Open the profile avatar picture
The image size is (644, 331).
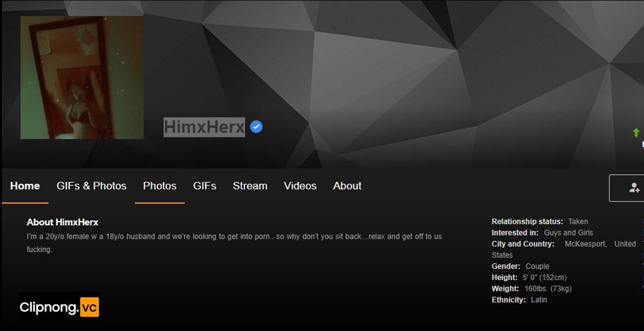pyautogui.click(x=82, y=78)
